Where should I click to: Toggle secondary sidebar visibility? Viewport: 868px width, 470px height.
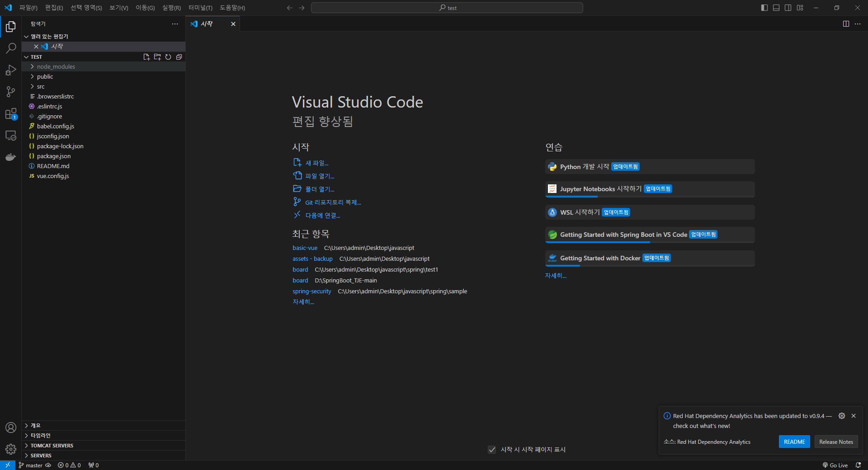click(x=788, y=8)
